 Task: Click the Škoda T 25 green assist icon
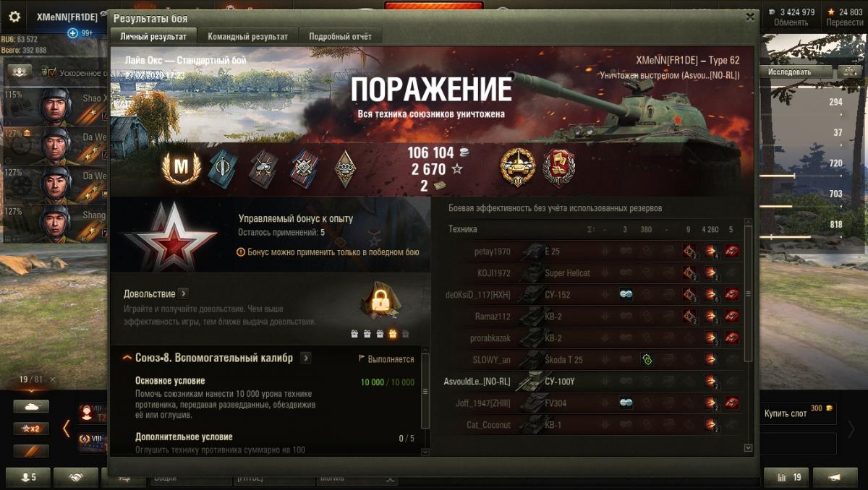(647, 359)
